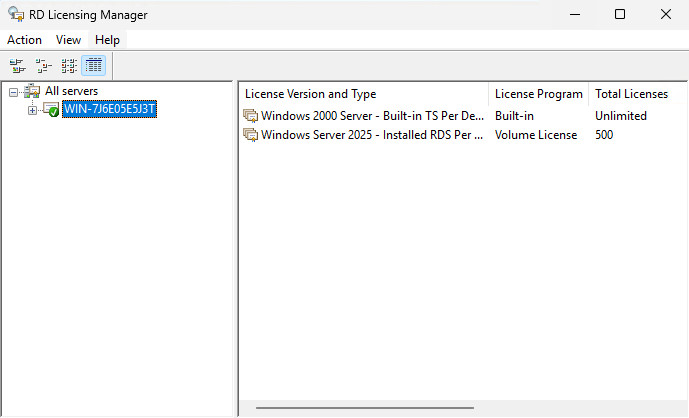The image size is (689, 418).
Task: Open the Help menu
Action: click(x=107, y=40)
